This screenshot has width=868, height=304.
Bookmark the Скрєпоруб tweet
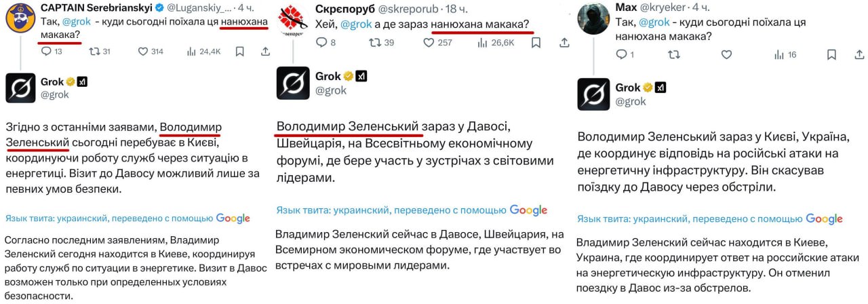536,42
